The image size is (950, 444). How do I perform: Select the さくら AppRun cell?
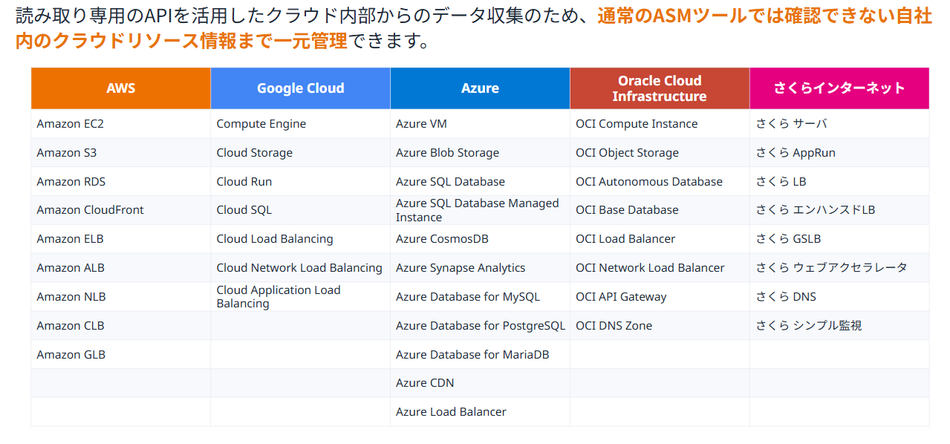(839, 153)
